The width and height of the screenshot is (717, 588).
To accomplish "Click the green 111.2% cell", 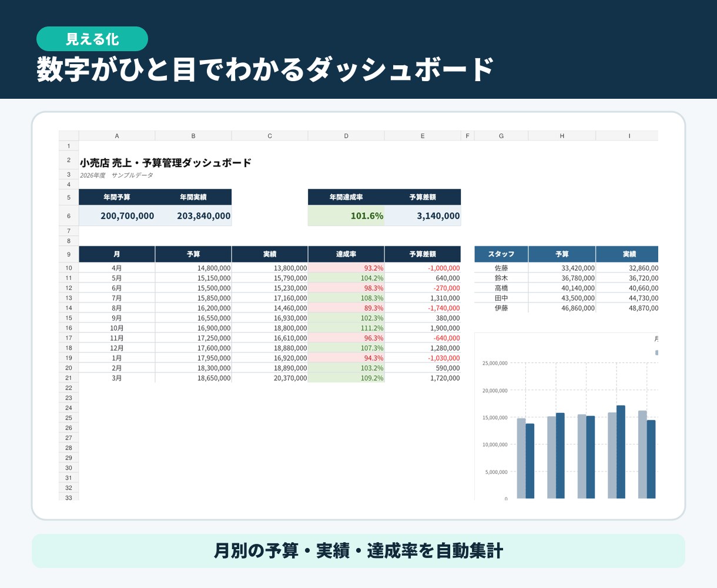I will click(346, 328).
